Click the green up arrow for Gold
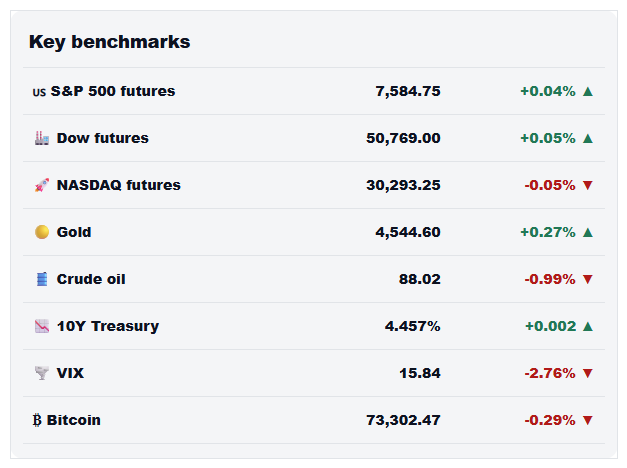 587,232
